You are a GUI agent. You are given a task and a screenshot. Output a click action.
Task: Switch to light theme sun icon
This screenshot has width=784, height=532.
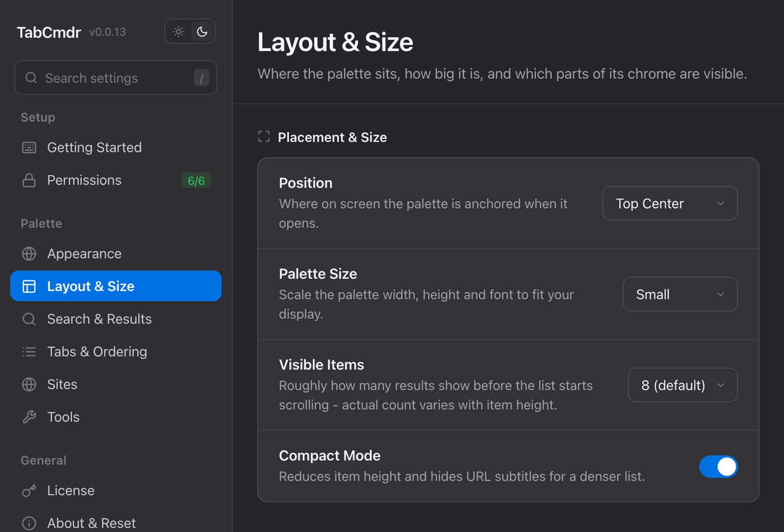179,31
